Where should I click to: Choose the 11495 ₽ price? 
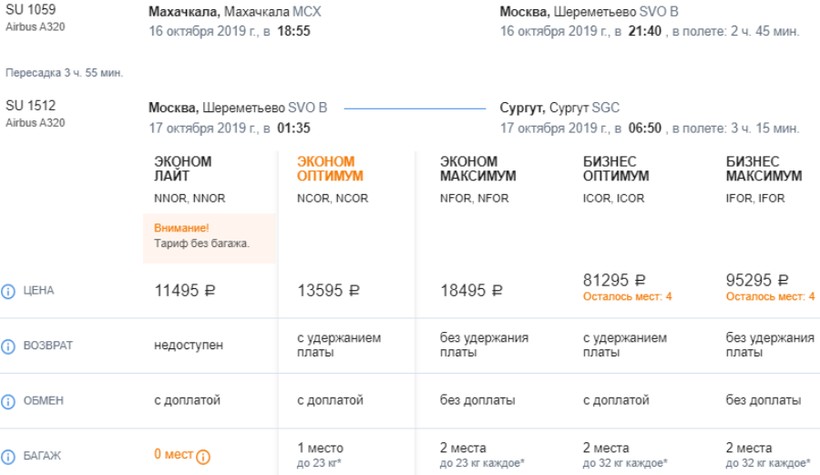click(x=185, y=291)
